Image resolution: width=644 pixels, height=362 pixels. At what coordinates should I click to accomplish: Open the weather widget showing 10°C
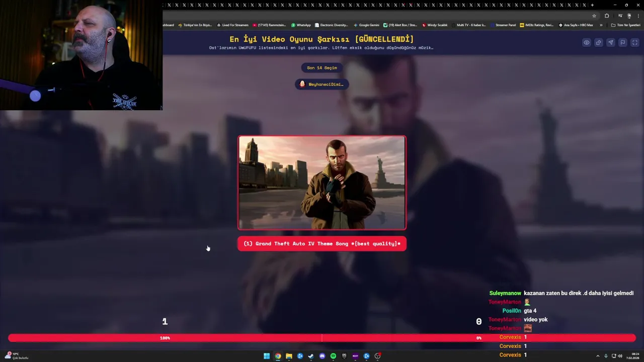click(x=18, y=356)
